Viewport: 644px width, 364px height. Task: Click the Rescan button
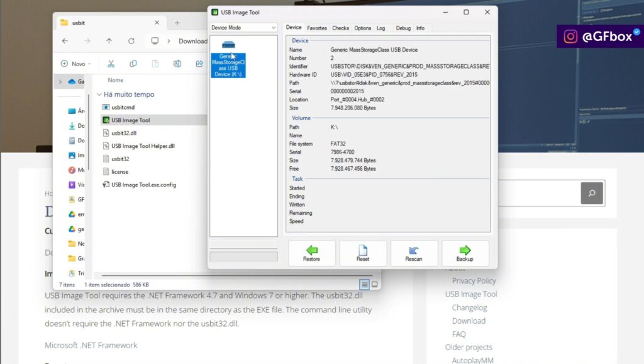coord(414,253)
